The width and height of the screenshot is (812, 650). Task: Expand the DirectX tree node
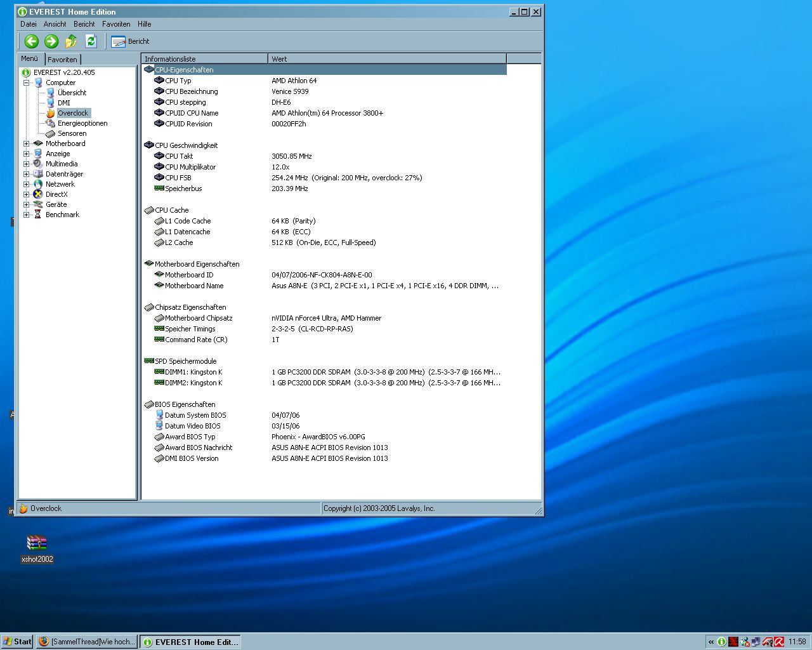[27, 194]
